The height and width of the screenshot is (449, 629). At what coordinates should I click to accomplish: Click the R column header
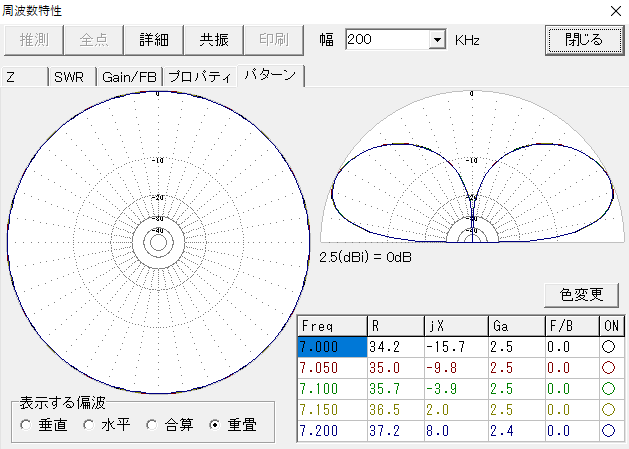tap(396, 326)
